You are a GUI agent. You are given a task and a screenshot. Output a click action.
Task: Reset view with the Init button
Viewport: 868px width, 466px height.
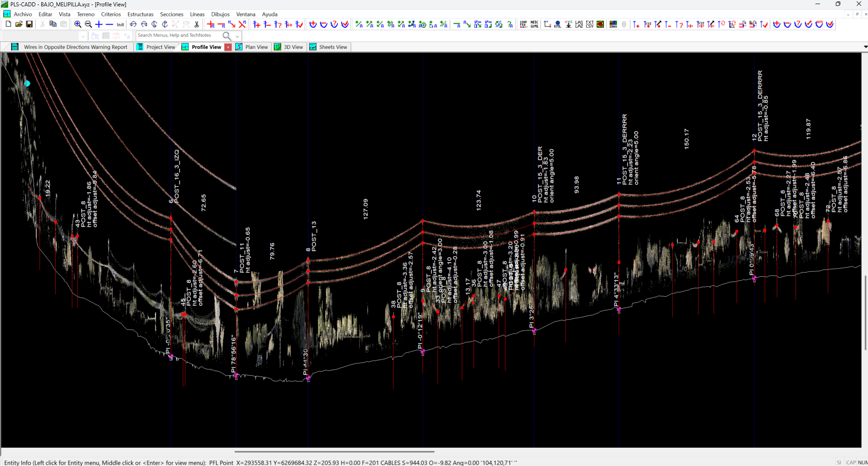120,25
